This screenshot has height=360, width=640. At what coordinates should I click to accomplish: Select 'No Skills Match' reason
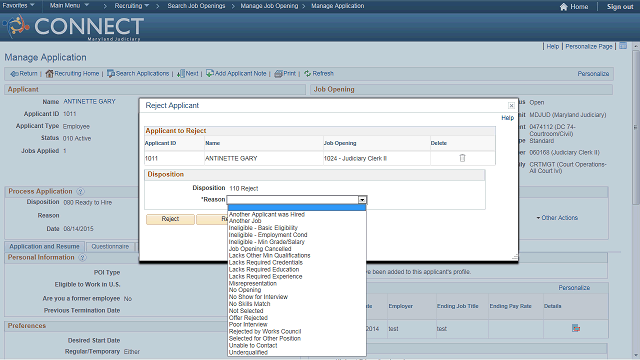249,304
